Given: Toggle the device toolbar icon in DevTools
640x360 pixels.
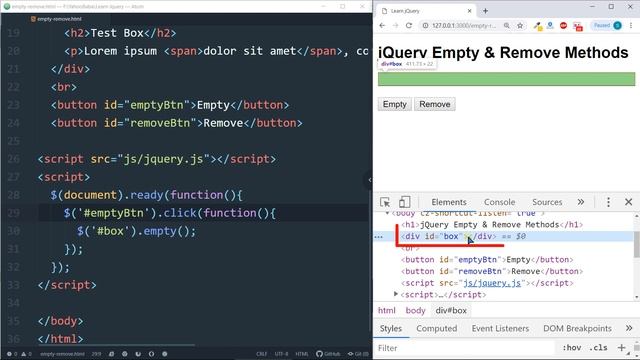Looking at the screenshot, I should (404, 202).
